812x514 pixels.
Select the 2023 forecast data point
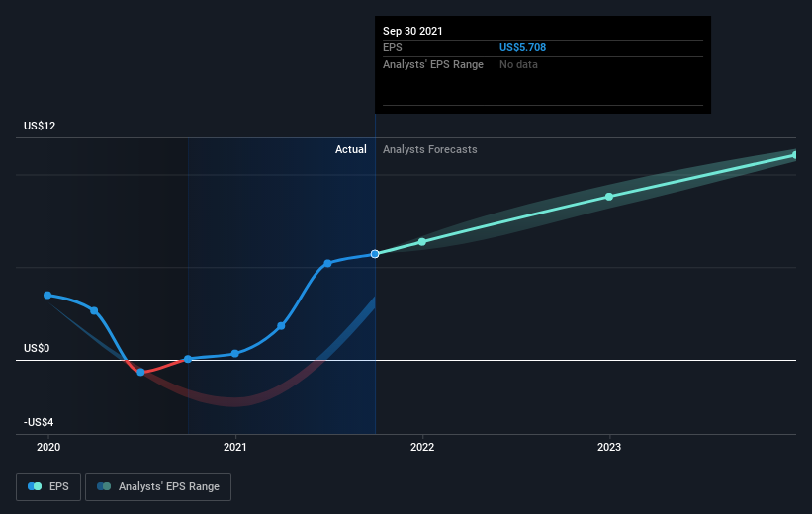609,197
